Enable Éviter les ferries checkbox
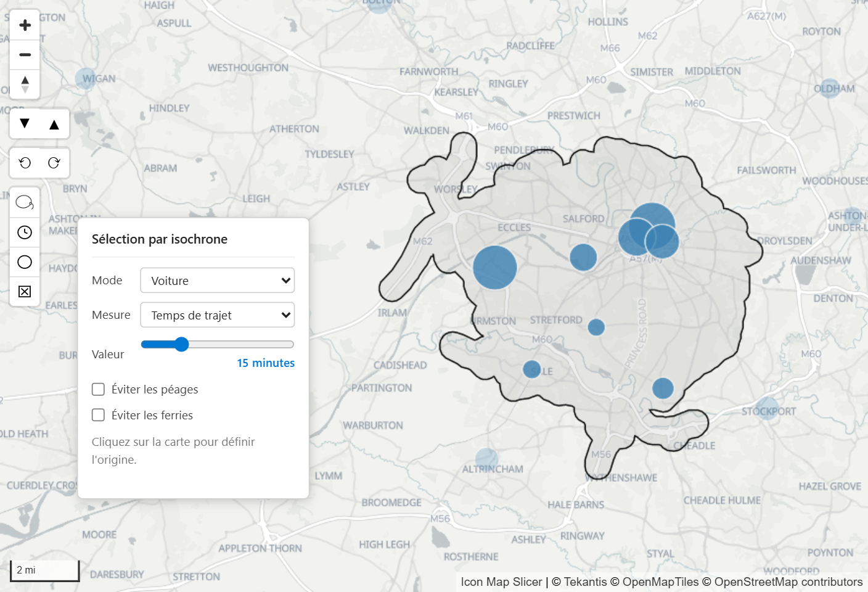 98,415
